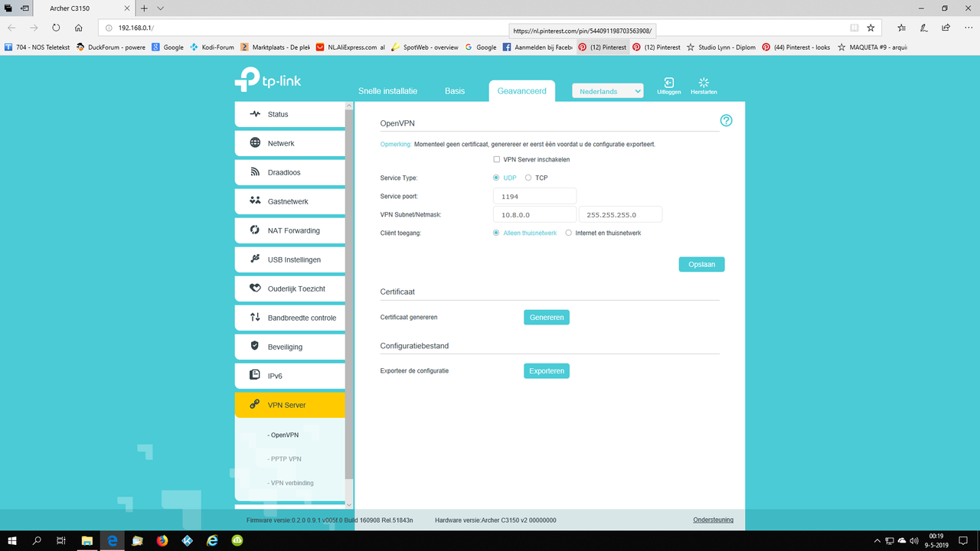Click the IPv6 document icon
This screenshot has height=551, width=980.
tap(255, 376)
